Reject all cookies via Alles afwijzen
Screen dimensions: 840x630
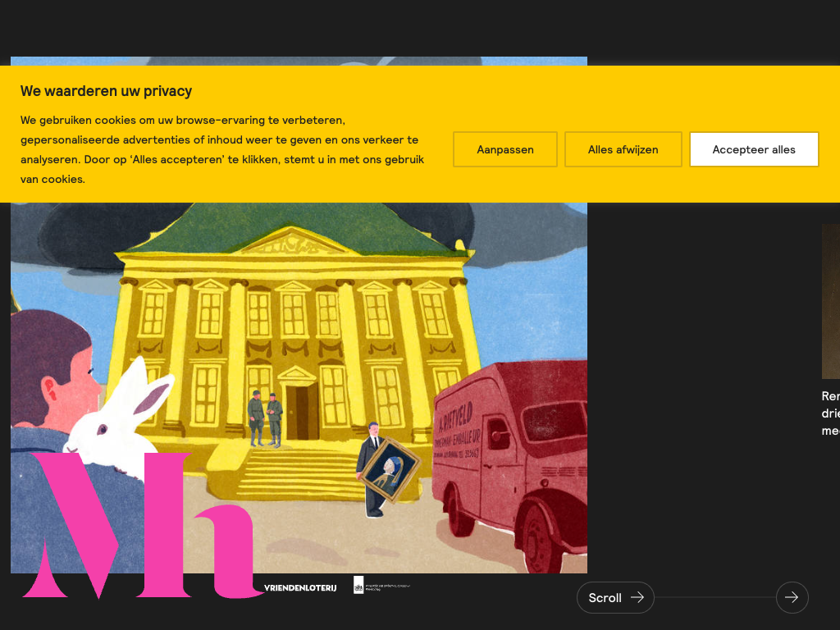tap(623, 149)
